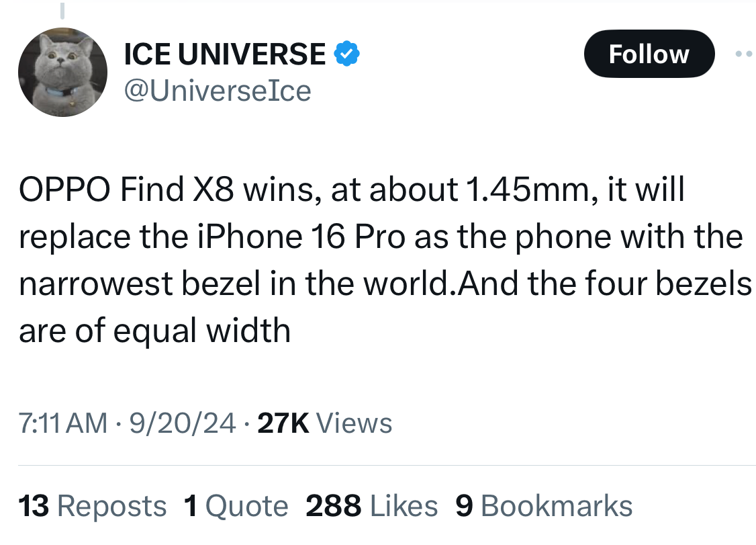
Task: Click the thread connector line above the avatar
Action: click(x=62, y=11)
